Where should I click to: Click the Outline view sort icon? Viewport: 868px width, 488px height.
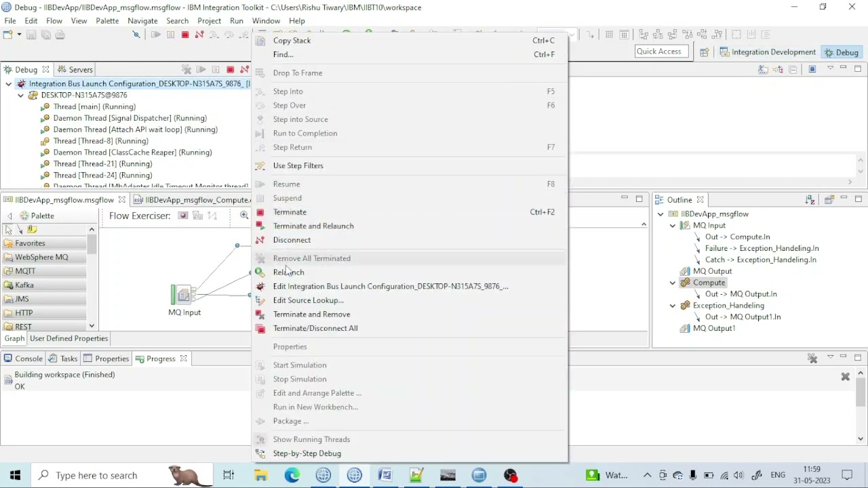[x=810, y=200]
